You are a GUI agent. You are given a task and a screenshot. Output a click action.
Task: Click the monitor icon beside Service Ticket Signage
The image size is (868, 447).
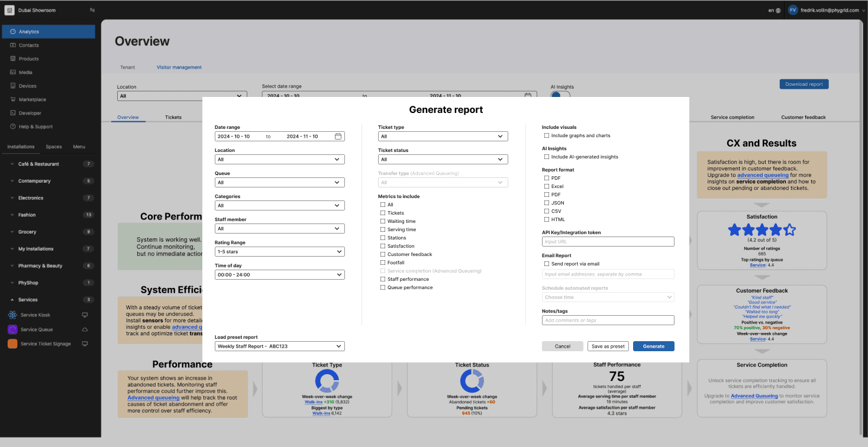coord(85,344)
